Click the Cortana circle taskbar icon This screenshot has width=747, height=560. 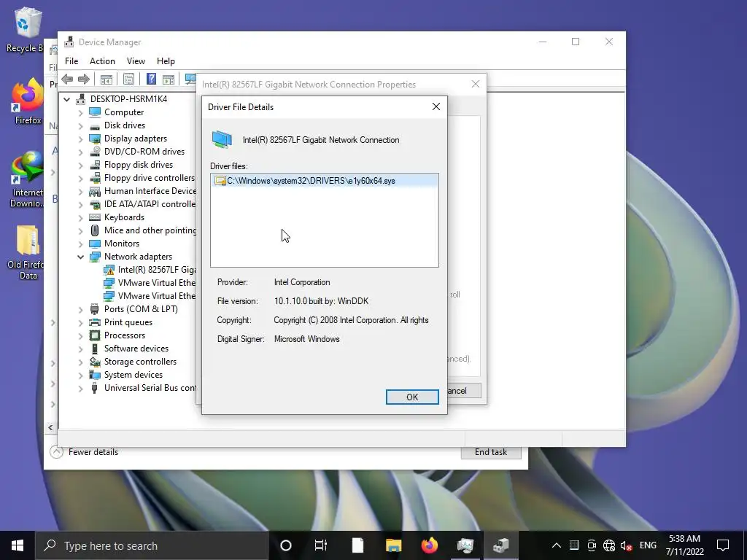coord(286,545)
